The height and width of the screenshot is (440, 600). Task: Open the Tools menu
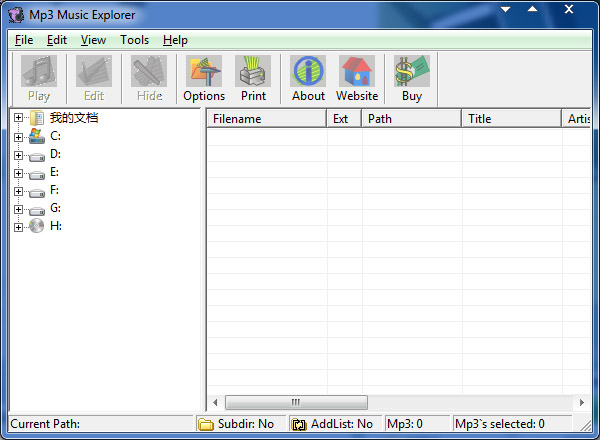click(134, 40)
